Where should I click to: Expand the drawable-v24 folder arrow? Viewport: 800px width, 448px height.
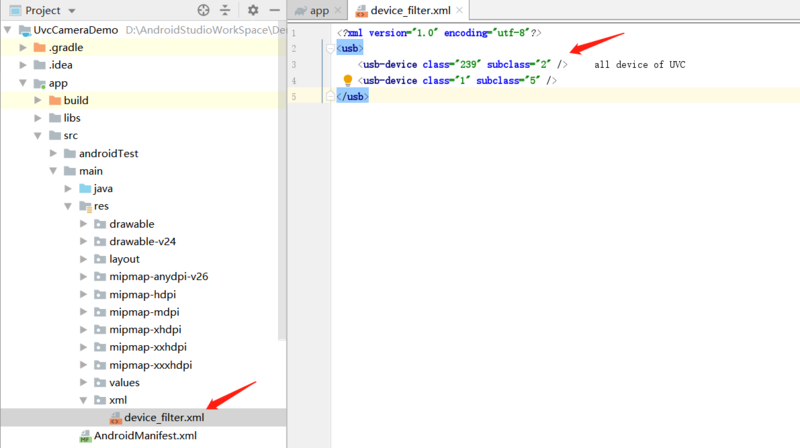[83, 241]
